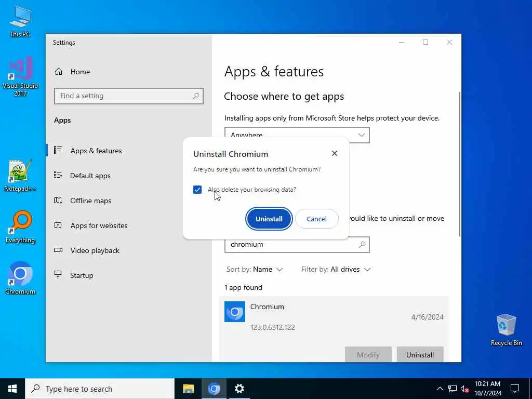Image resolution: width=532 pixels, height=399 pixels.
Task: Show hidden system tray icons
Action: [x=440, y=389]
